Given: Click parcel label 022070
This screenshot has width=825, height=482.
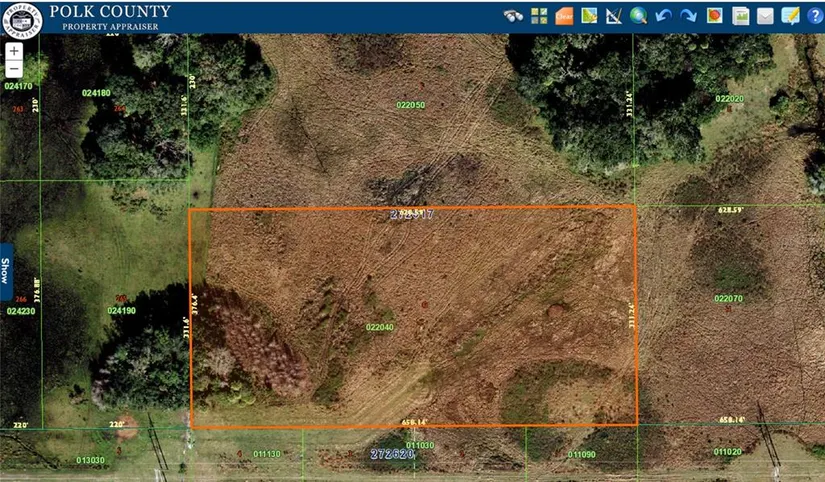Looking at the screenshot, I should pos(728,299).
